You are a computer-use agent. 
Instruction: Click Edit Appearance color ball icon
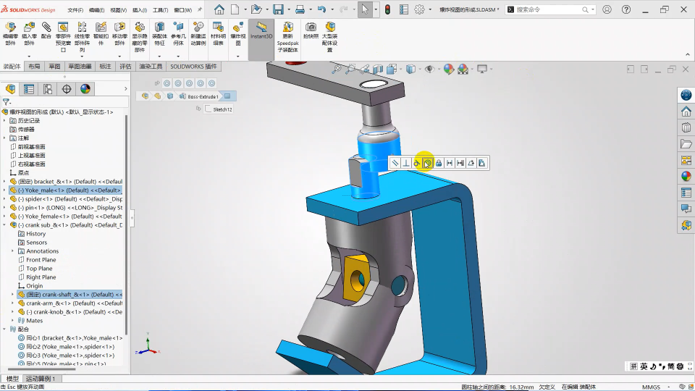click(x=449, y=69)
